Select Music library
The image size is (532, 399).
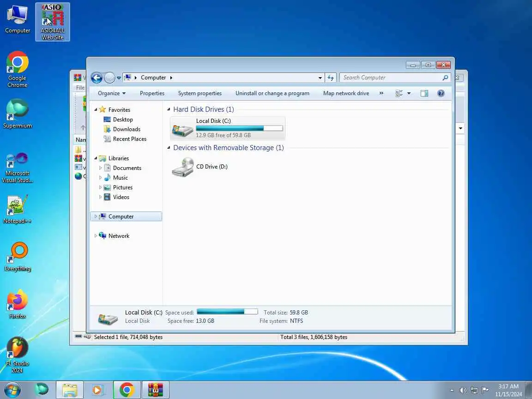pyautogui.click(x=120, y=178)
